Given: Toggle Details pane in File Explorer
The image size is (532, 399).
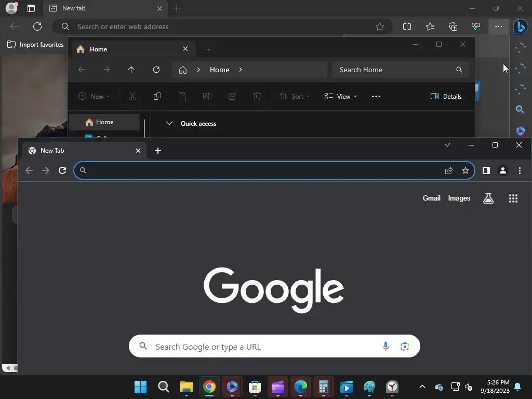Looking at the screenshot, I should (446, 96).
